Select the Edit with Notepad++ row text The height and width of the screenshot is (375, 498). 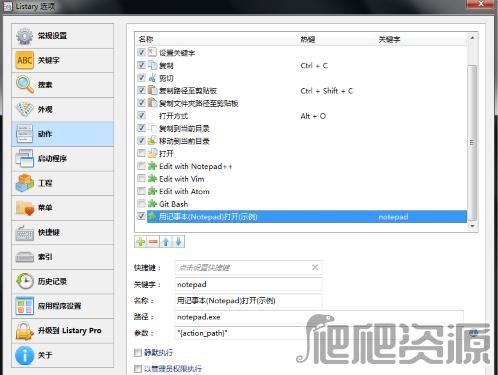(195, 166)
